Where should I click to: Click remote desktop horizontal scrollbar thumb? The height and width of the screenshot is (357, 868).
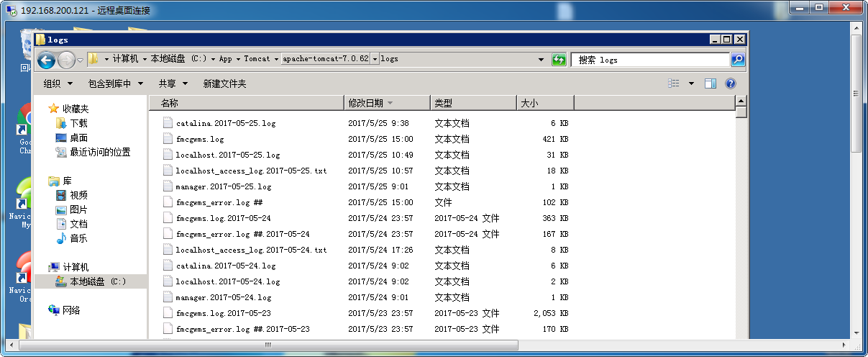coord(269,345)
